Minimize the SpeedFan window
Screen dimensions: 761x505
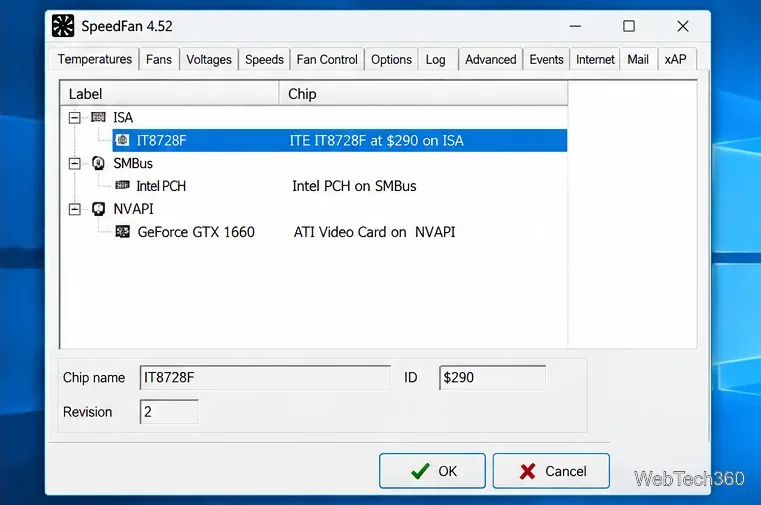point(575,26)
